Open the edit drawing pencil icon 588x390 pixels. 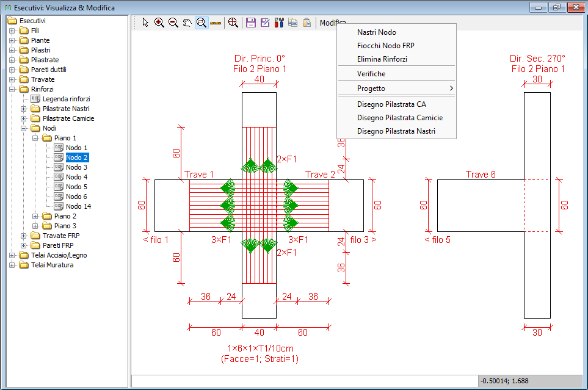coord(265,23)
